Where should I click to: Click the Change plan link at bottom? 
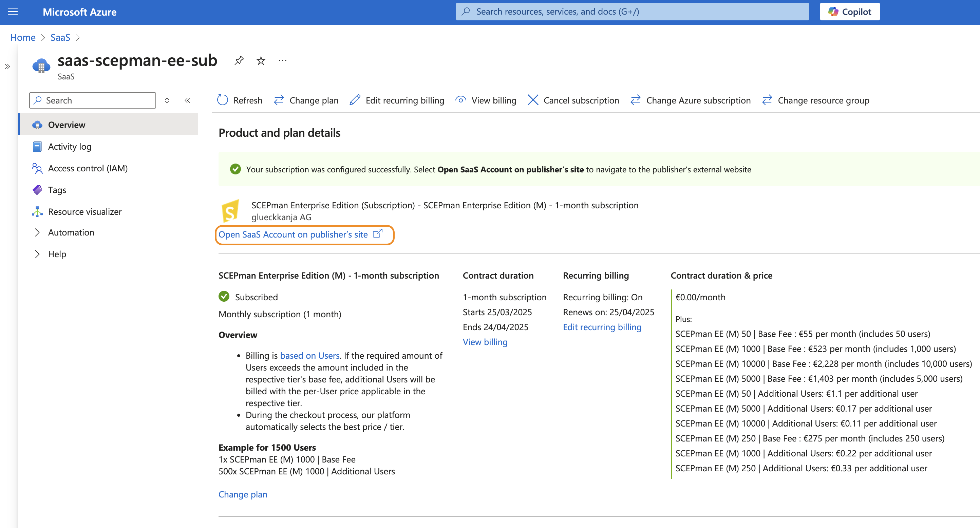tap(243, 494)
